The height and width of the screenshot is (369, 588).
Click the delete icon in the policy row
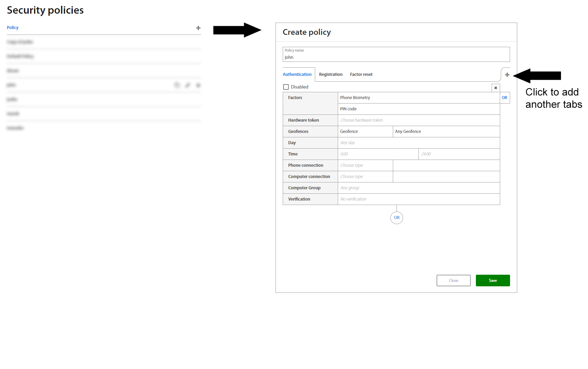[x=198, y=85]
